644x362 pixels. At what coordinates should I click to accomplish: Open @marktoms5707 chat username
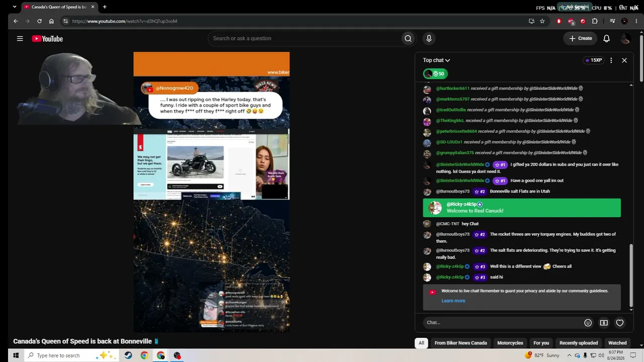pos(453,99)
